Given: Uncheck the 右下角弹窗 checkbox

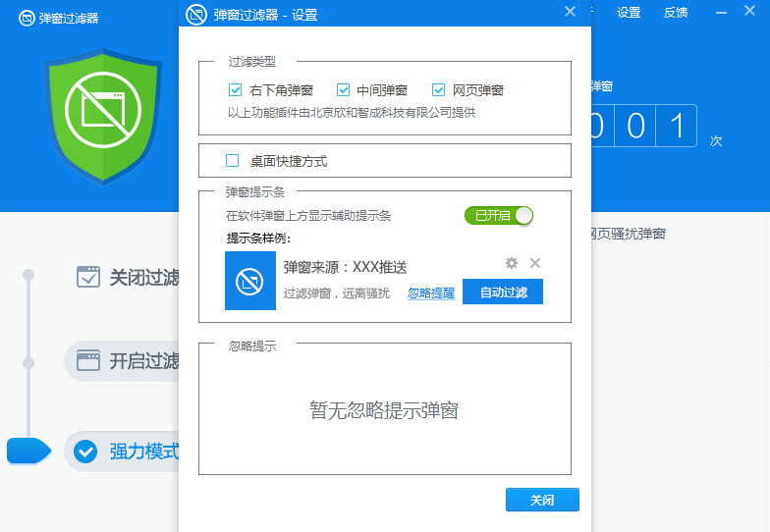Looking at the screenshot, I should click(235, 90).
